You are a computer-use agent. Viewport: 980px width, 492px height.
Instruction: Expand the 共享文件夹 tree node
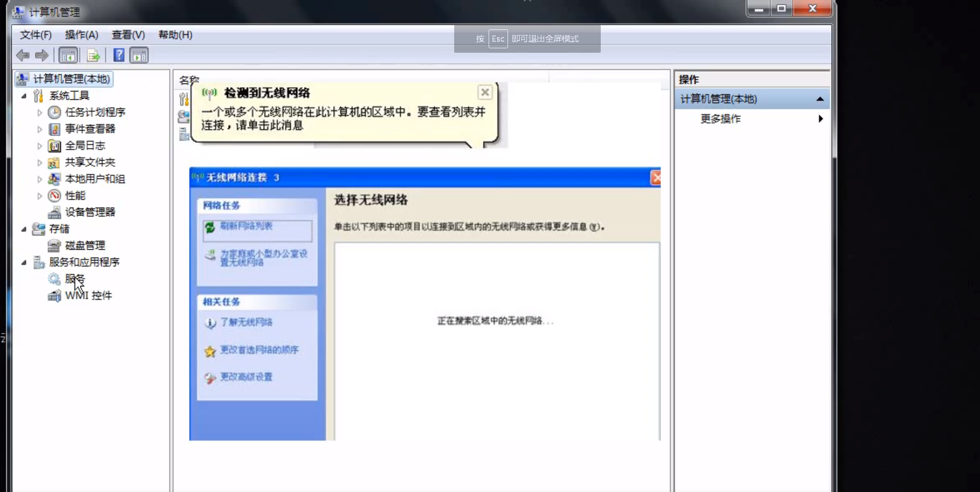click(x=39, y=162)
